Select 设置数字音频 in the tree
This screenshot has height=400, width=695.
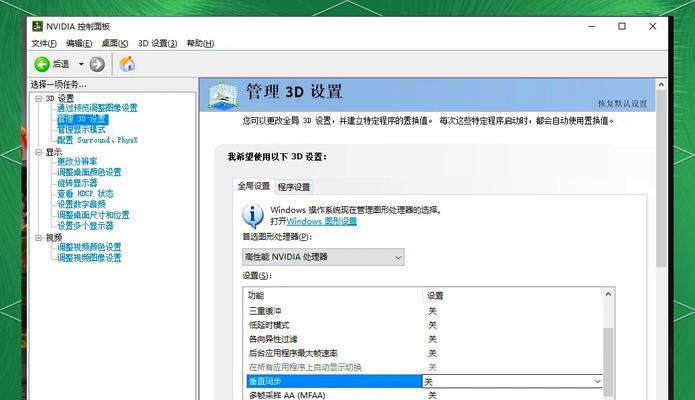click(81, 204)
